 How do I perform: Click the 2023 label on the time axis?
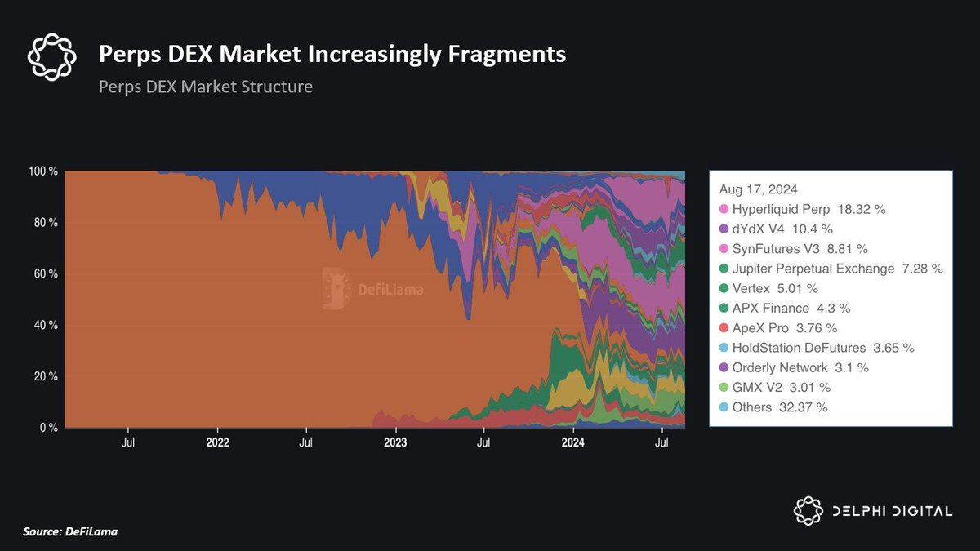tap(395, 443)
